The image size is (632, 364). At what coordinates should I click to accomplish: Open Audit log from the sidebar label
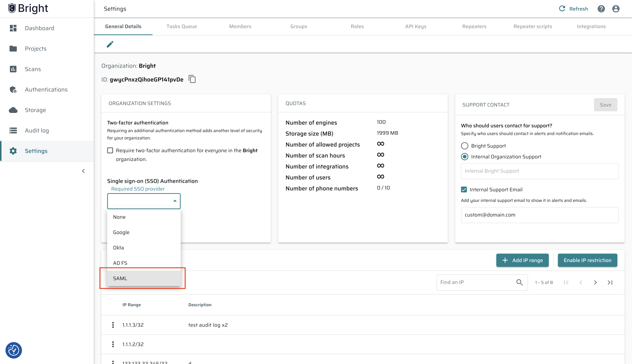(x=37, y=130)
